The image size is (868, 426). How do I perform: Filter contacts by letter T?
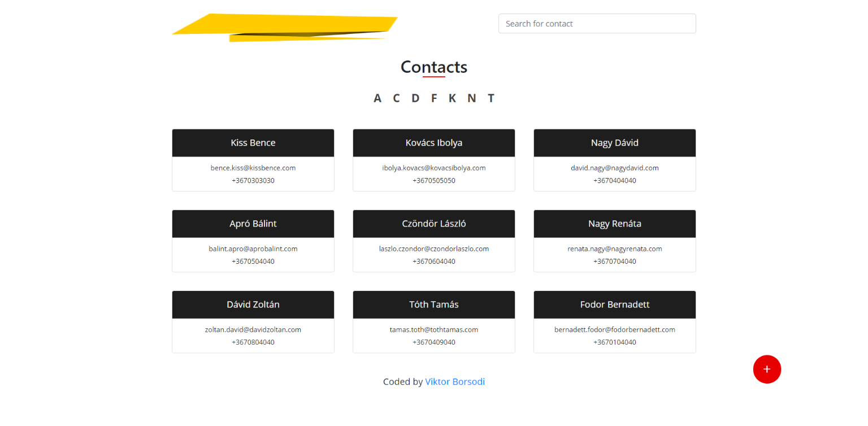point(491,98)
